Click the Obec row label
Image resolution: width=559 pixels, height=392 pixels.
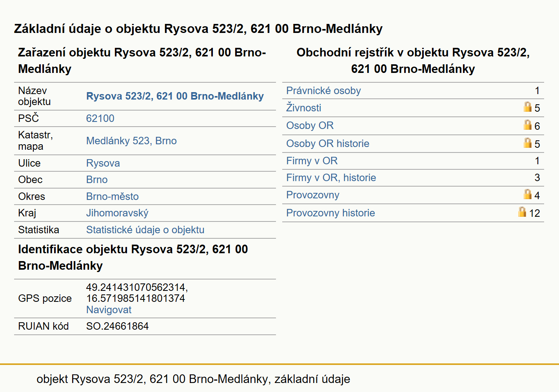pos(30,180)
